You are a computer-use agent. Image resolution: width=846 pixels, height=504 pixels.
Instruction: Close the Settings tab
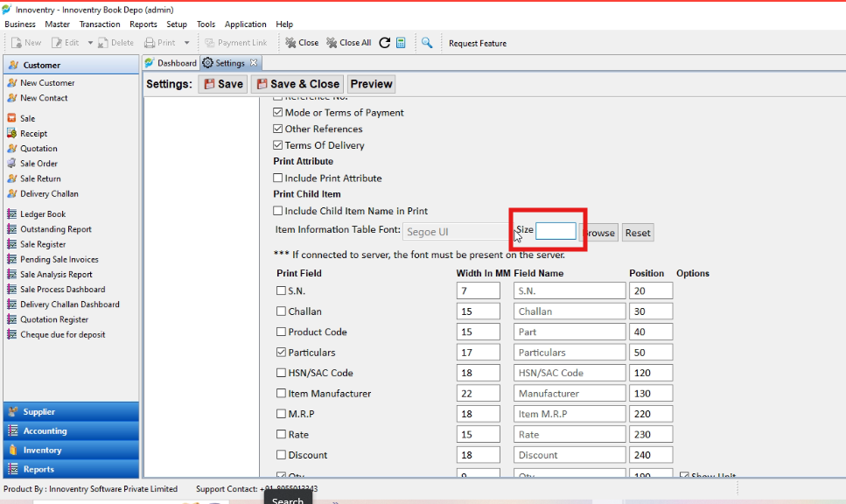point(254,63)
